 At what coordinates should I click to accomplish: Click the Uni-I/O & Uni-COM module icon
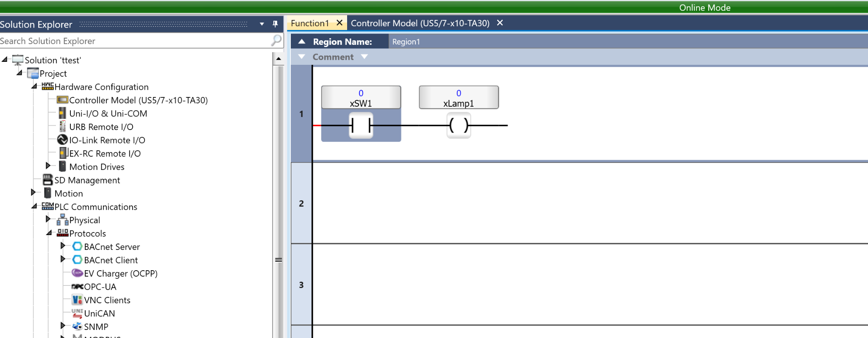[62, 114]
